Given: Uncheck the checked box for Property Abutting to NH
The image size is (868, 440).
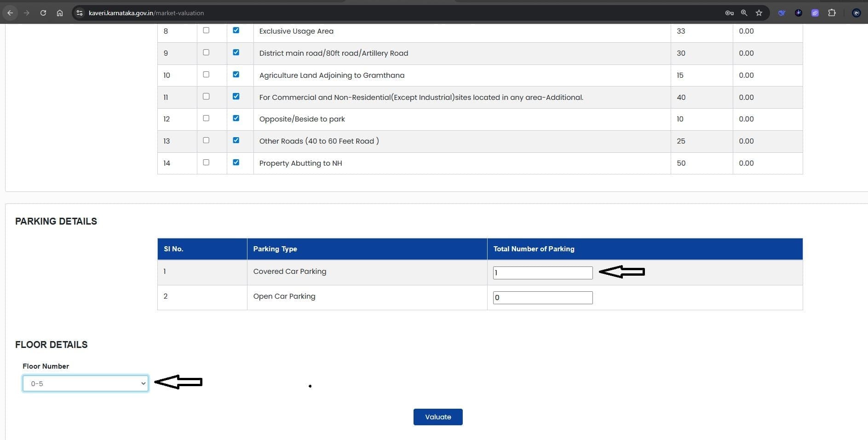Looking at the screenshot, I should click(x=236, y=162).
